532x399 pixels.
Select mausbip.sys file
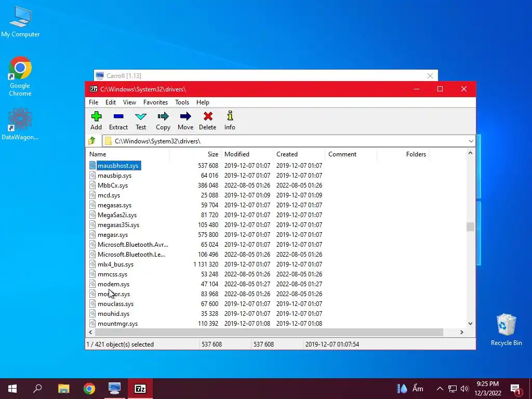coord(114,176)
